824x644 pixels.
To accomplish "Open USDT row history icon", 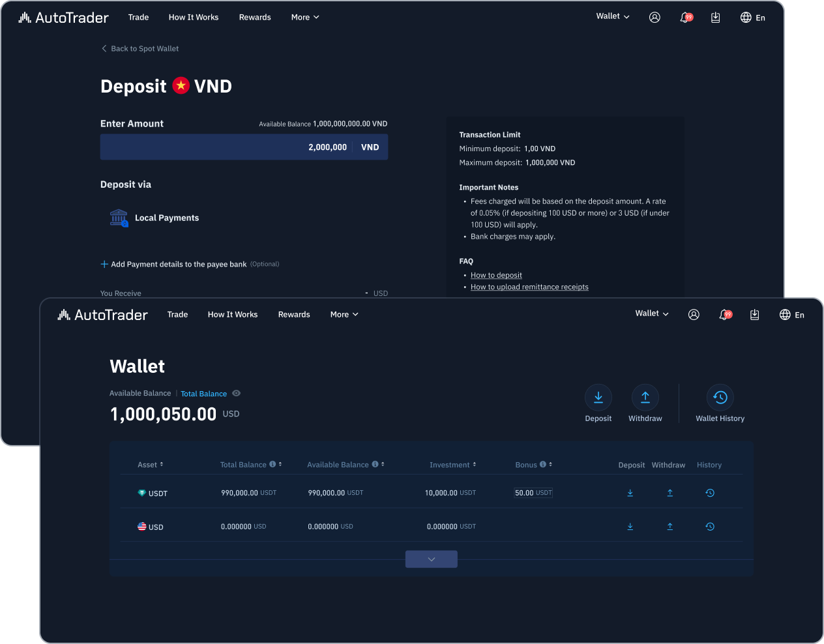I will 710,493.
